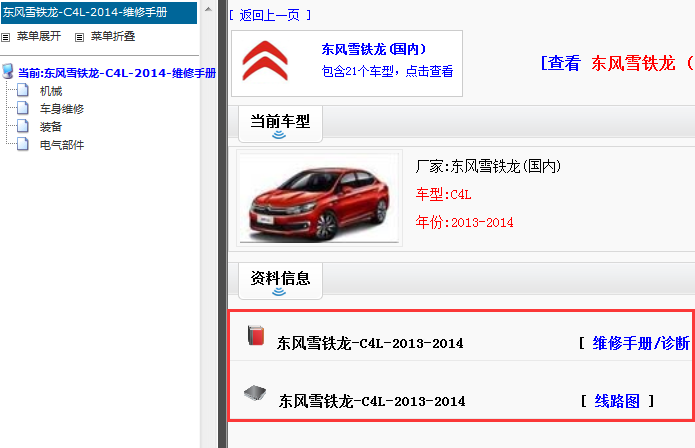Click the document icon next to 装备
This screenshot has height=448, width=695.
point(23,126)
